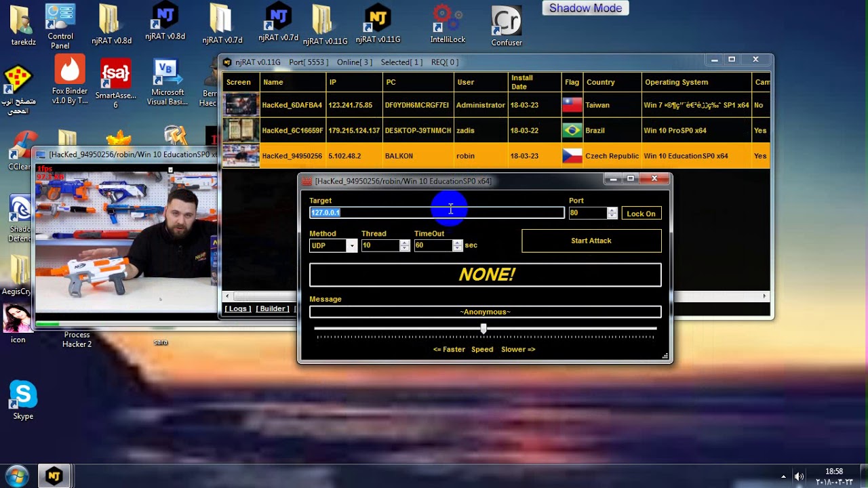
Task: Click the Start Attack button
Action: coord(591,241)
